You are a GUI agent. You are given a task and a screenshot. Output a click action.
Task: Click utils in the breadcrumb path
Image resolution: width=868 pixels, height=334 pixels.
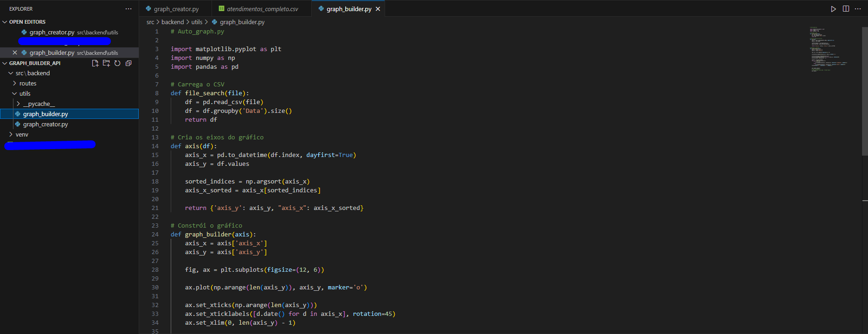(x=197, y=22)
